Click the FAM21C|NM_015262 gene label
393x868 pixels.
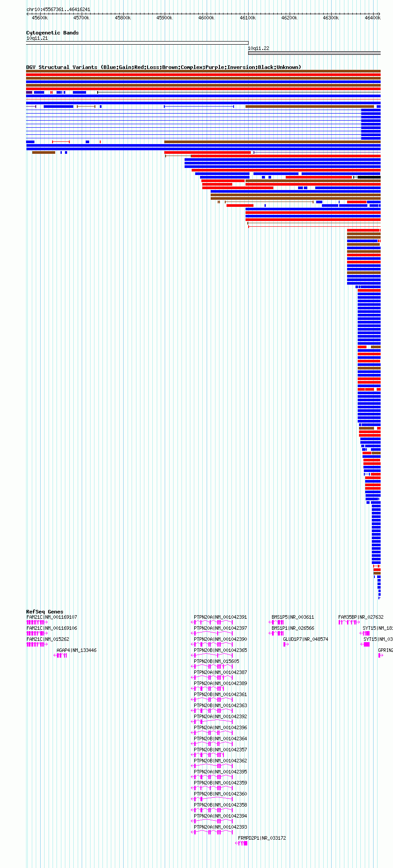tap(48, 639)
